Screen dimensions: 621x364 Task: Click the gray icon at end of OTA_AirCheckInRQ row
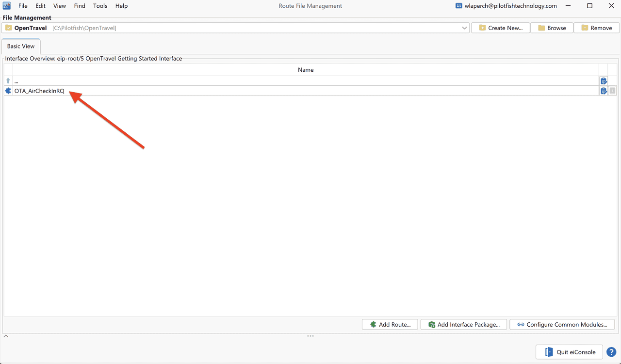click(613, 91)
